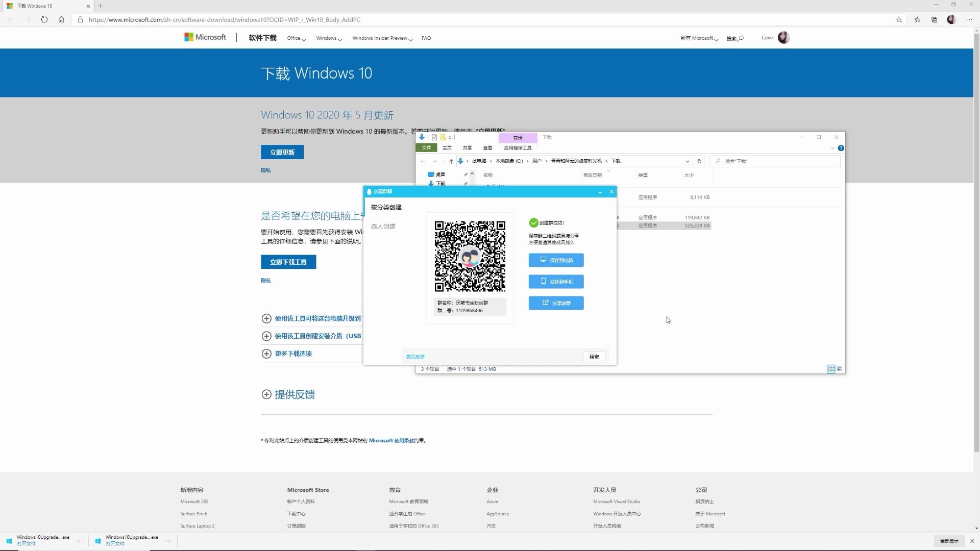Click the QR code image in dialog

tap(470, 255)
